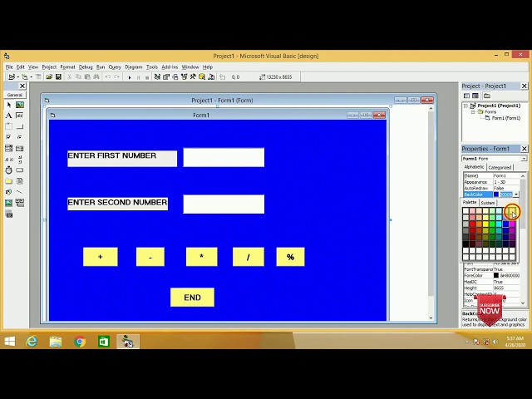Open the Add-Ins menu
This screenshot has width=532, height=399.
coord(170,66)
